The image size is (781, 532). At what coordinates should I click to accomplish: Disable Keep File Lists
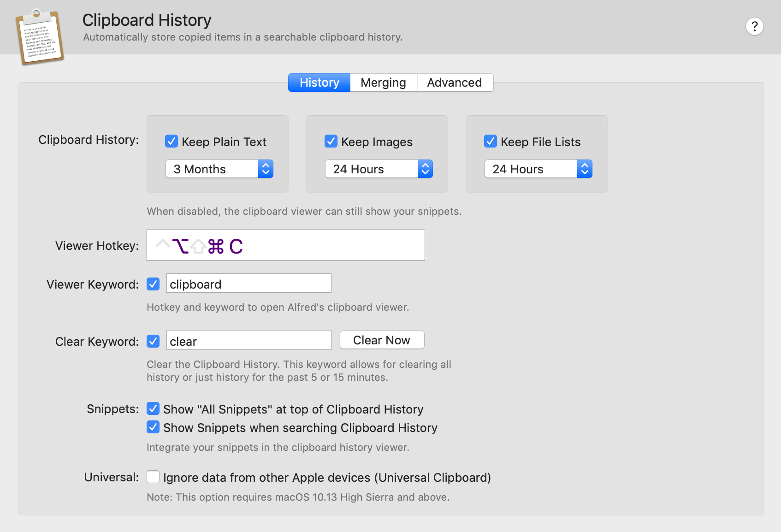click(x=490, y=142)
